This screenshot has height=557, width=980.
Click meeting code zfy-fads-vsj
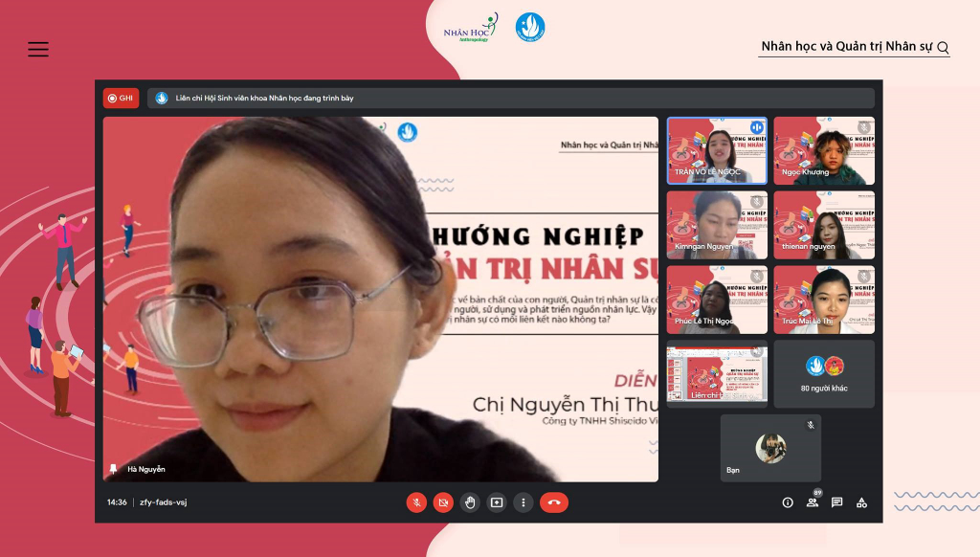coord(163,502)
